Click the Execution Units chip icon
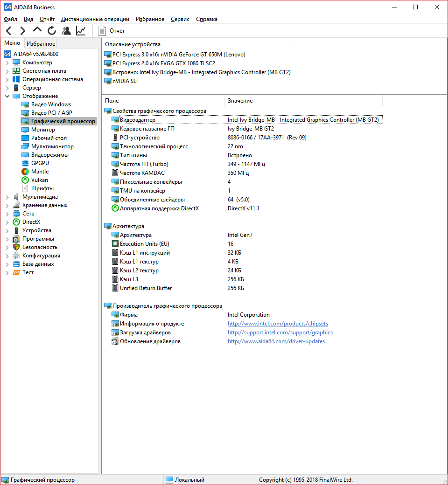The image size is (448, 485). (115, 244)
